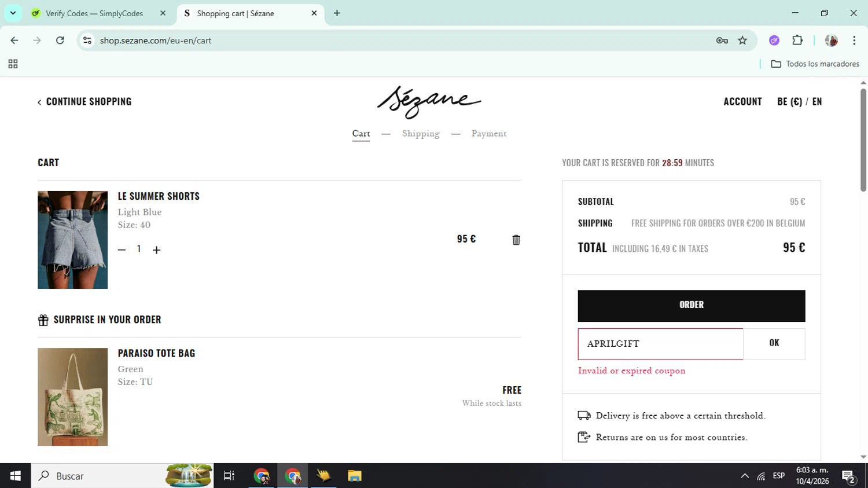Open Task View in taskbar

pyautogui.click(x=229, y=476)
